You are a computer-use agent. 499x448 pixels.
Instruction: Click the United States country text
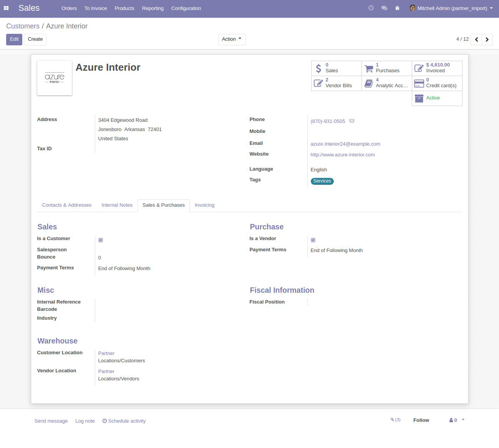click(x=113, y=139)
